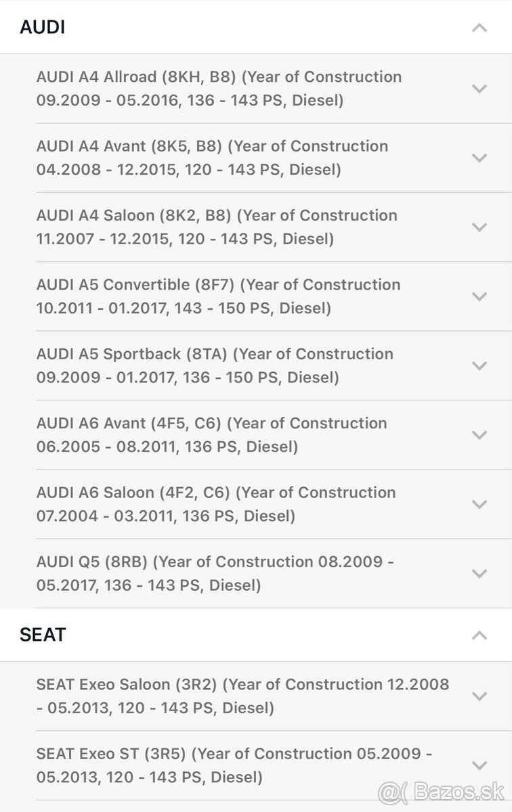
Task: Expand AUDI Q5 (8RB) chevron
Action: pos(479,573)
